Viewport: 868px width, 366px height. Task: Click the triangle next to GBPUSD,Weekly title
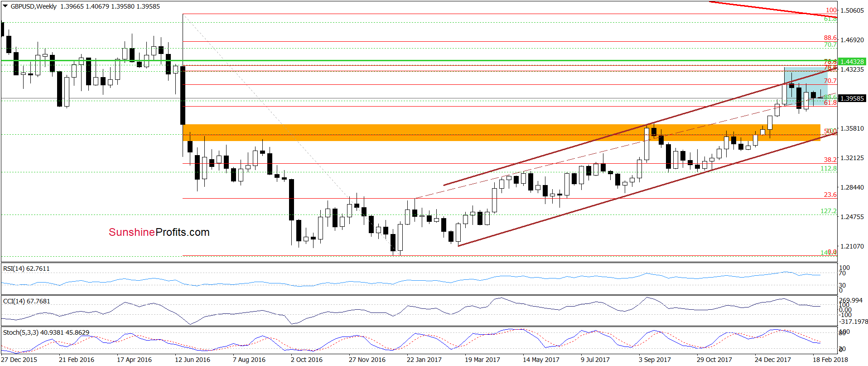click(5, 6)
